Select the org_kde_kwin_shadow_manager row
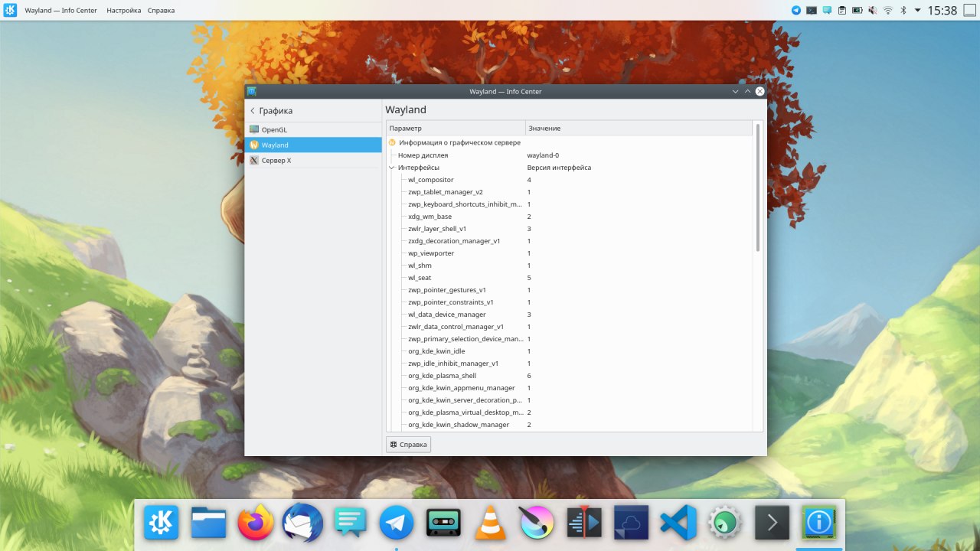Screen dimensions: 980x551 [x=570, y=425]
